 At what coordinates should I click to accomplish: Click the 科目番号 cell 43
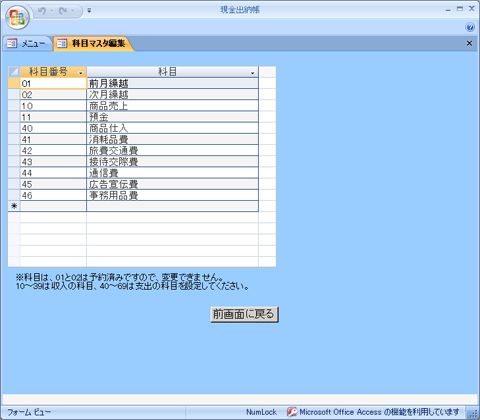53,162
